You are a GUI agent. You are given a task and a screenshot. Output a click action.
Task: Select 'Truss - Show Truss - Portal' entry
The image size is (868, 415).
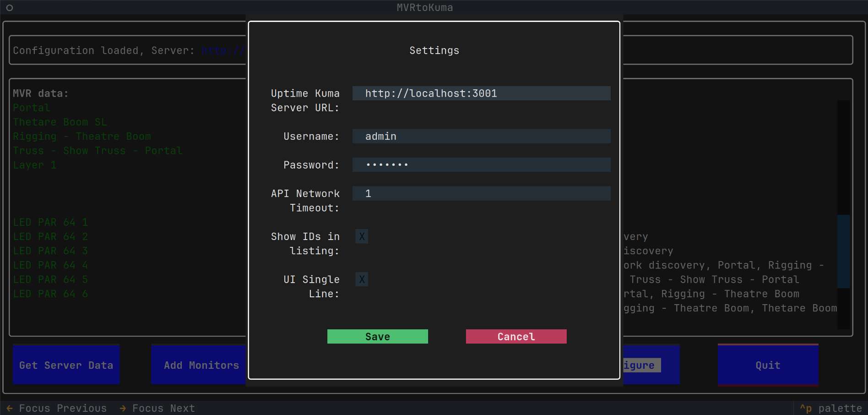(98, 151)
